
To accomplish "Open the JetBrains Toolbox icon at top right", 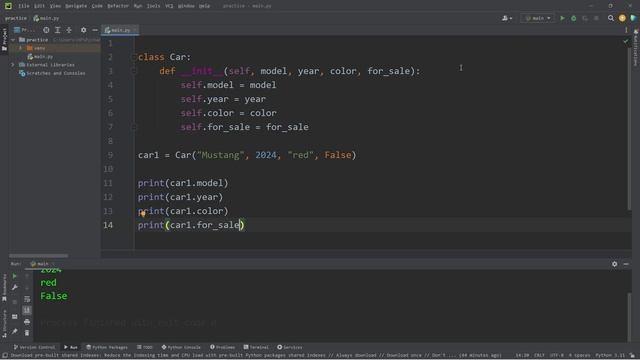I will point(633,18).
